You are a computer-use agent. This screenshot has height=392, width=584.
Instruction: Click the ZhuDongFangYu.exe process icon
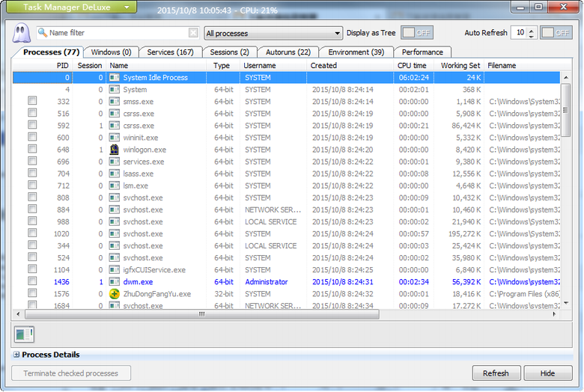[x=115, y=294]
